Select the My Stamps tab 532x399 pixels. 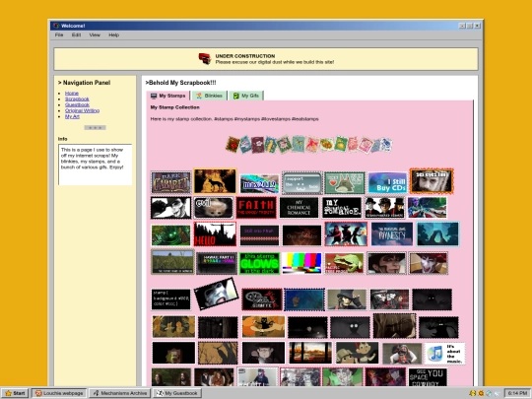point(167,96)
